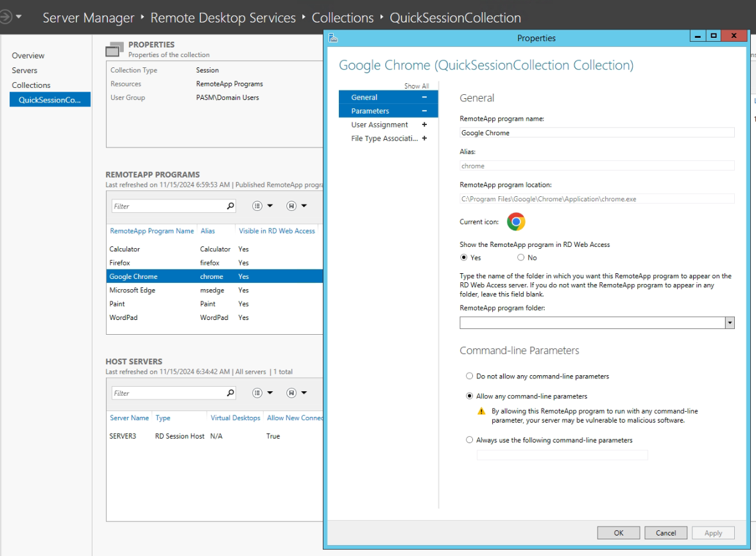756x556 pixels.
Task: Open the list view options icon in RemoteApp Programs
Action: [x=257, y=206]
